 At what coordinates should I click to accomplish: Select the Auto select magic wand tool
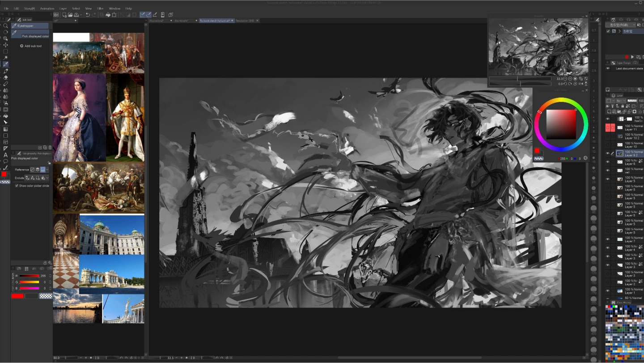tap(5, 58)
